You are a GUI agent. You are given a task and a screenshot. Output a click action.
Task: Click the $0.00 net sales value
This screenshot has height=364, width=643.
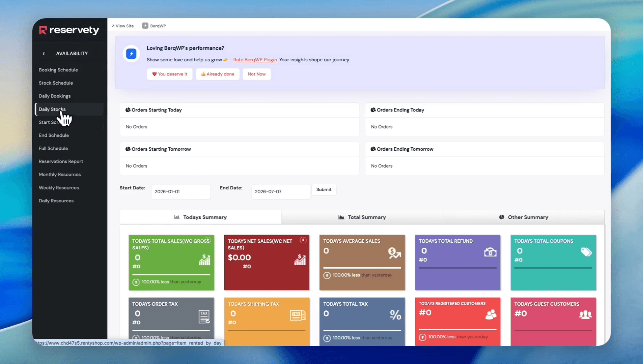click(240, 257)
